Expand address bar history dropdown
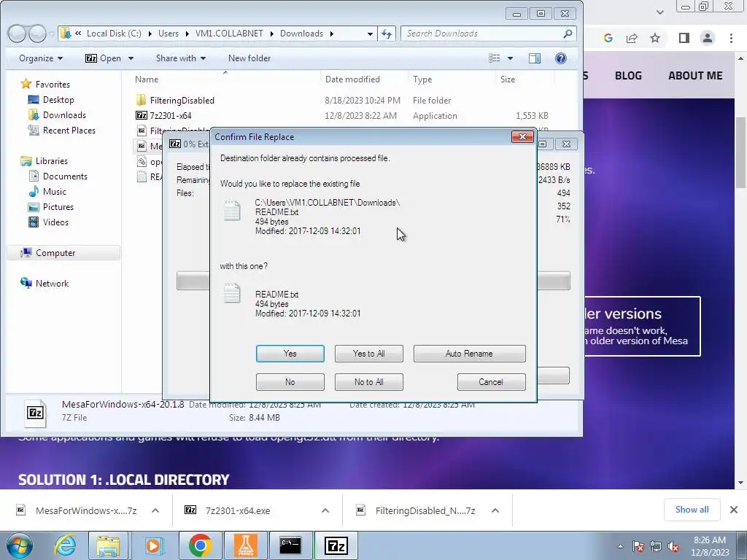 pos(370,34)
